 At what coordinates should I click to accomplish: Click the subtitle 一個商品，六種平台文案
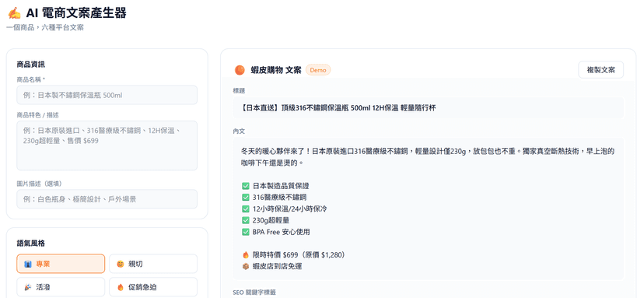click(45, 28)
